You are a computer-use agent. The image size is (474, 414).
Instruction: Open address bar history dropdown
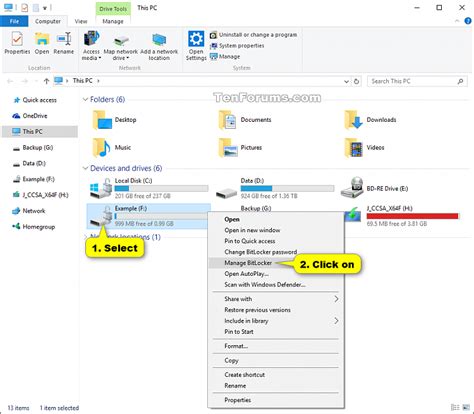(x=346, y=81)
